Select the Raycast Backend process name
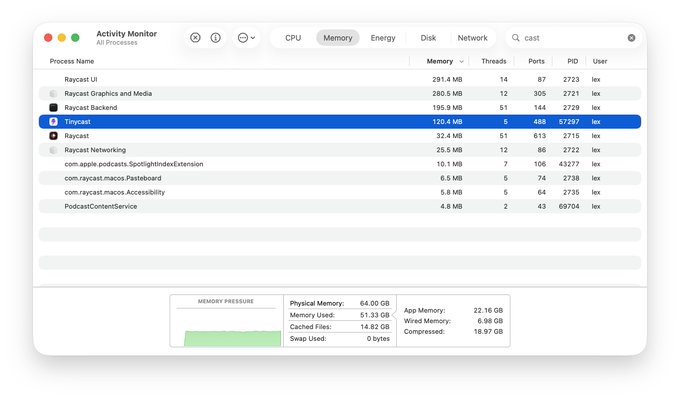680x399 pixels. click(91, 108)
